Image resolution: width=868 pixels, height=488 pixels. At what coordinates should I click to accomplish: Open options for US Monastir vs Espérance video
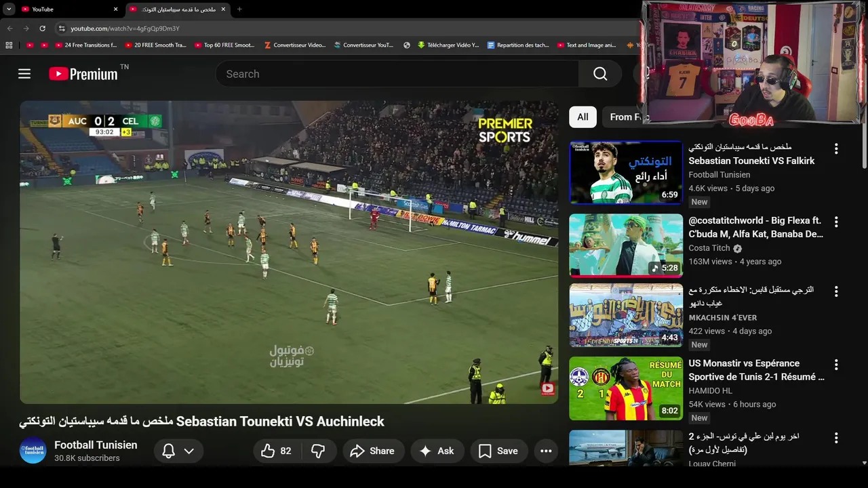836,365
